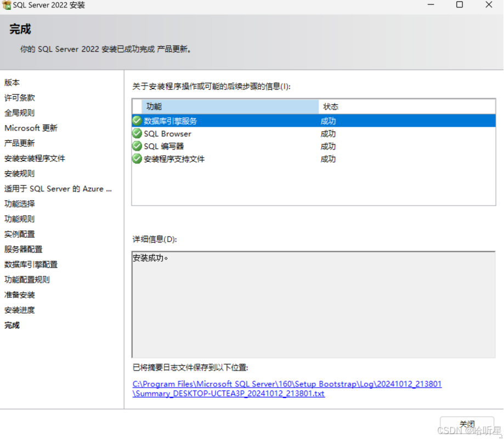This screenshot has width=504, height=439.
Task: Click the 服务器配置 step in sidebar
Action: (24, 249)
